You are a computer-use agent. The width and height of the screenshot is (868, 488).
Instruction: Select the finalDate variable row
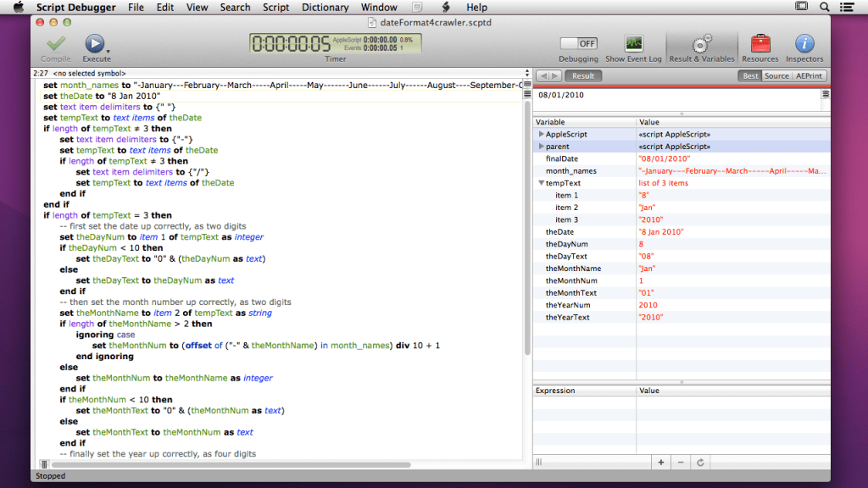tap(682, 158)
